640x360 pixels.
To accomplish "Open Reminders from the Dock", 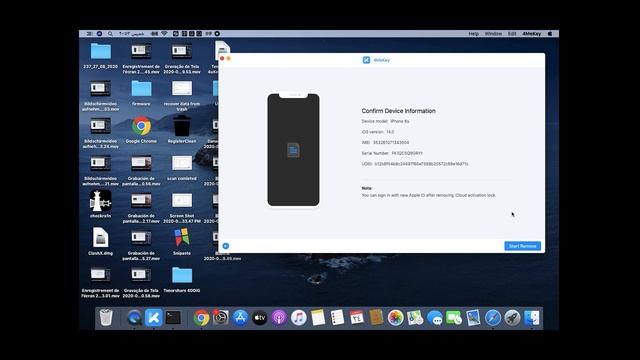I will 337,318.
